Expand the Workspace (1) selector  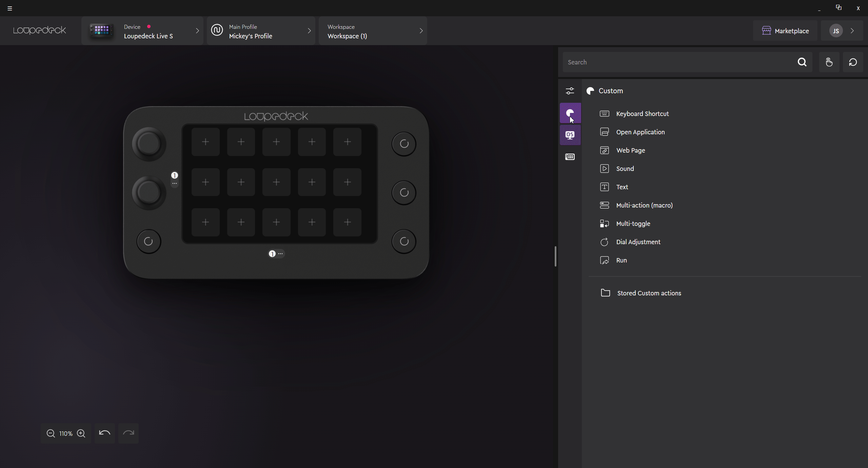pyautogui.click(x=373, y=31)
